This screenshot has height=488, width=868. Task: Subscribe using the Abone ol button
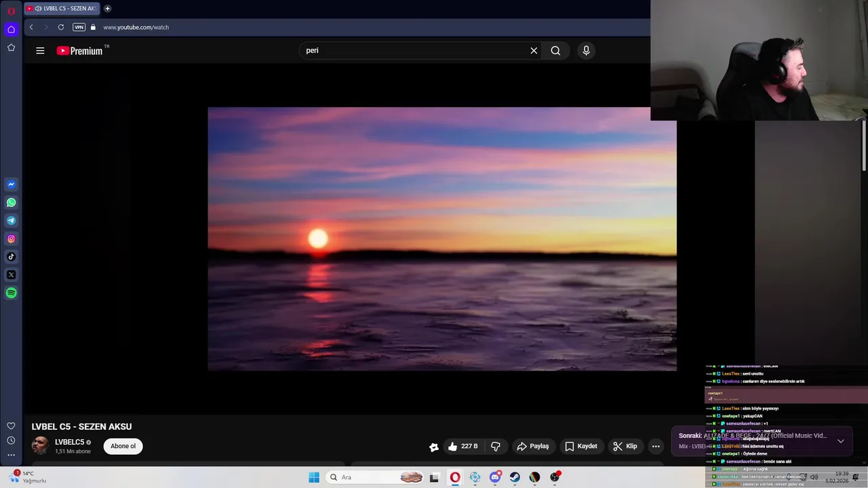[123, 446]
